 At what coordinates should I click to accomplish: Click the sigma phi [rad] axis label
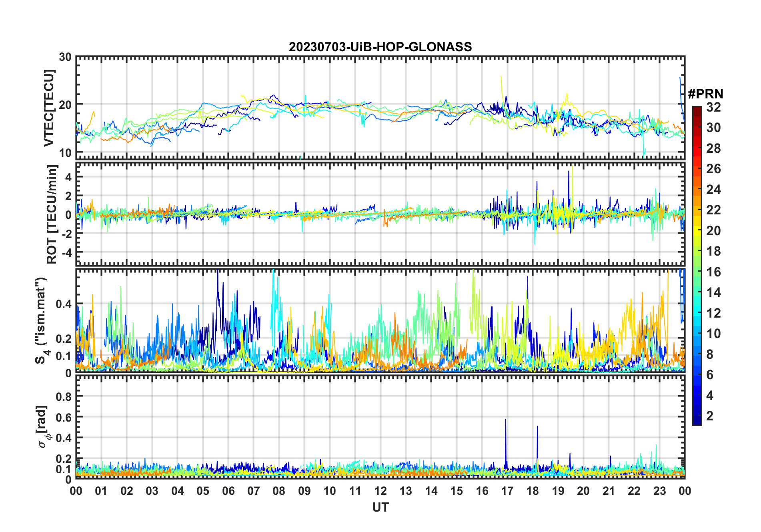44,426
